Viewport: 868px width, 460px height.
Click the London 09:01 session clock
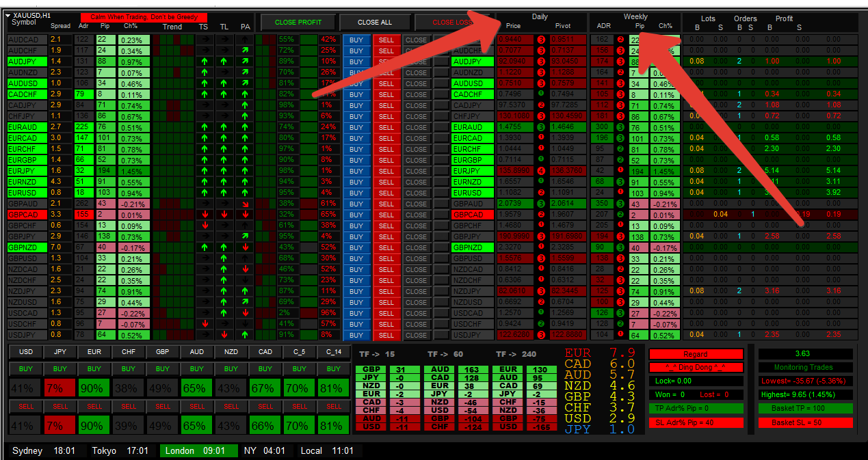click(x=198, y=451)
